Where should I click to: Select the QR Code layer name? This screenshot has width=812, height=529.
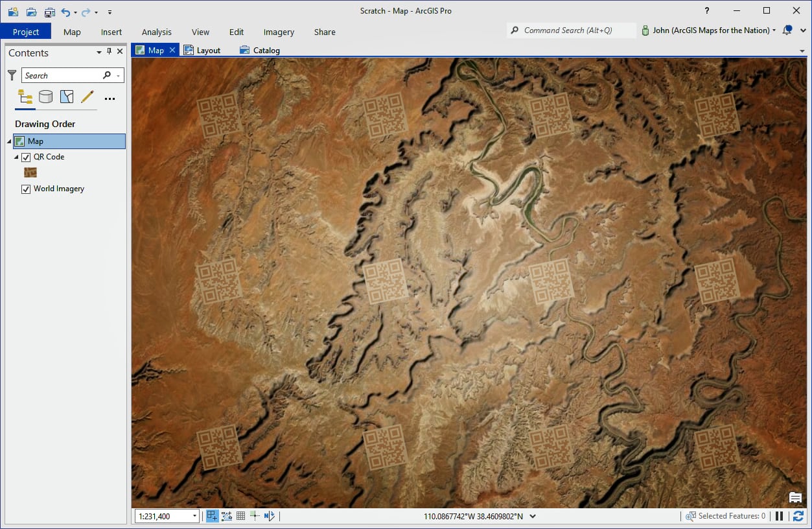[x=49, y=157]
